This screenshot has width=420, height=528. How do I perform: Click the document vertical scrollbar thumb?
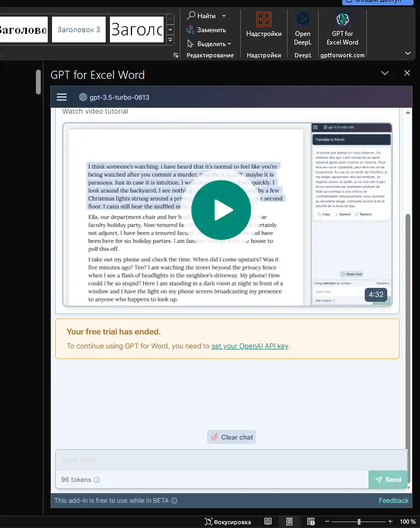(x=39, y=82)
